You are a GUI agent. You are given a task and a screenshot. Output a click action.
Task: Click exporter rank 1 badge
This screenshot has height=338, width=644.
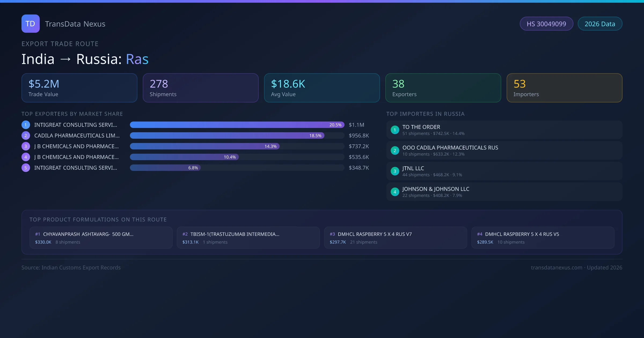(25, 125)
